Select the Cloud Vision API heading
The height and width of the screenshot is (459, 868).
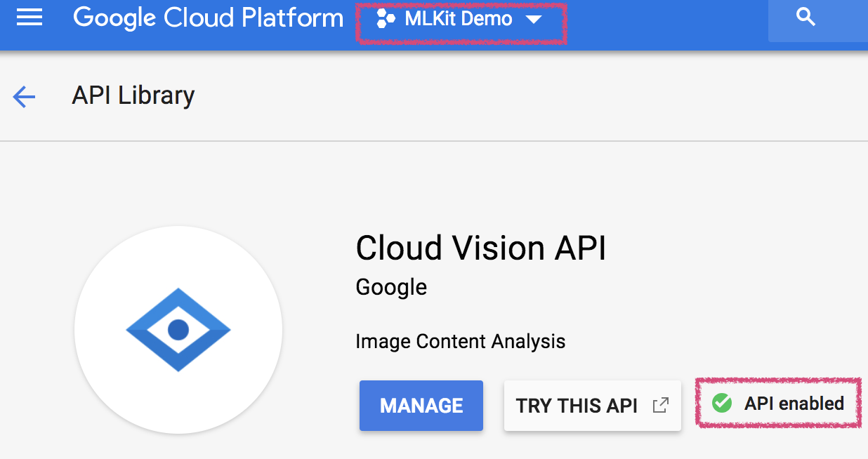pos(481,248)
